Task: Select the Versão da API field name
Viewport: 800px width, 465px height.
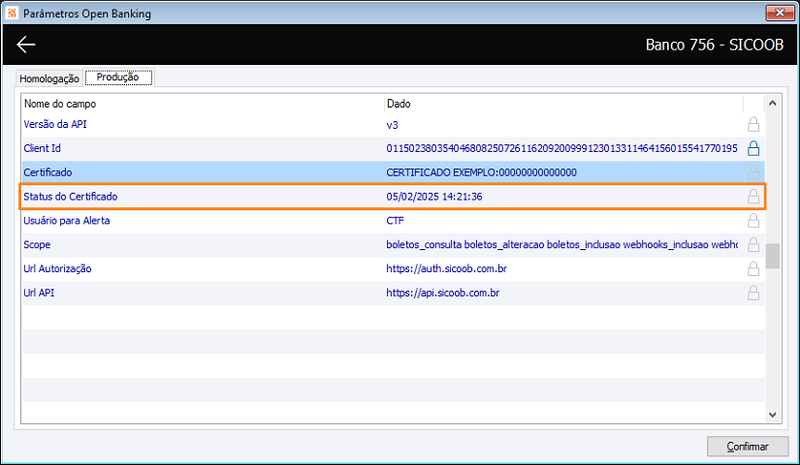Action: pyautogui.click(x=55, y=125)
